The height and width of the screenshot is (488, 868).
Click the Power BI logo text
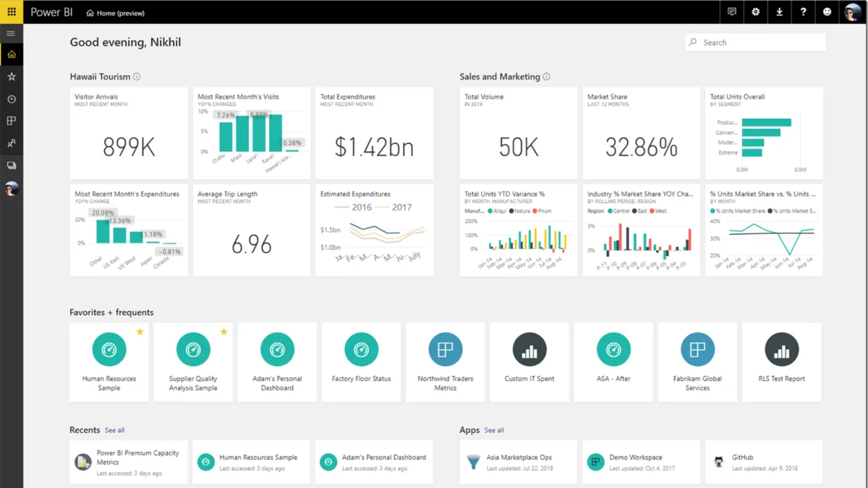51,12
